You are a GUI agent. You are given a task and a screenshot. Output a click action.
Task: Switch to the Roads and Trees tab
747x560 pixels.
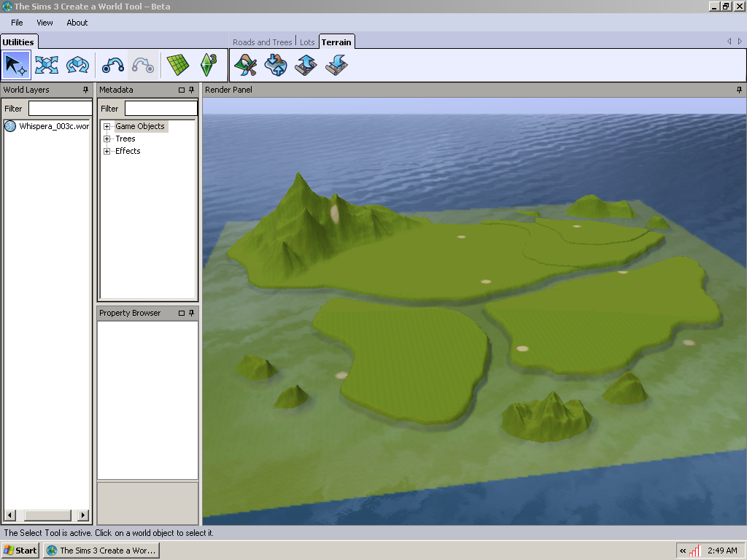[262, 42]
